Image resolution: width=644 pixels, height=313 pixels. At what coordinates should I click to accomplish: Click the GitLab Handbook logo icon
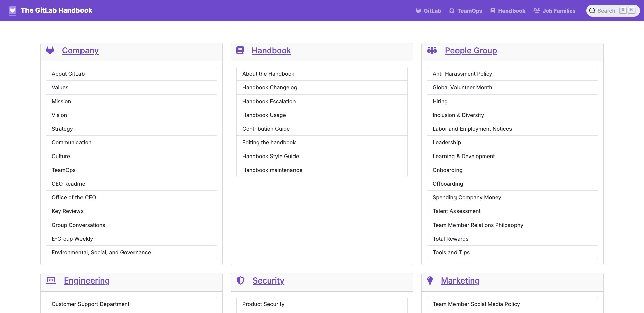click(x=12, y=10)
